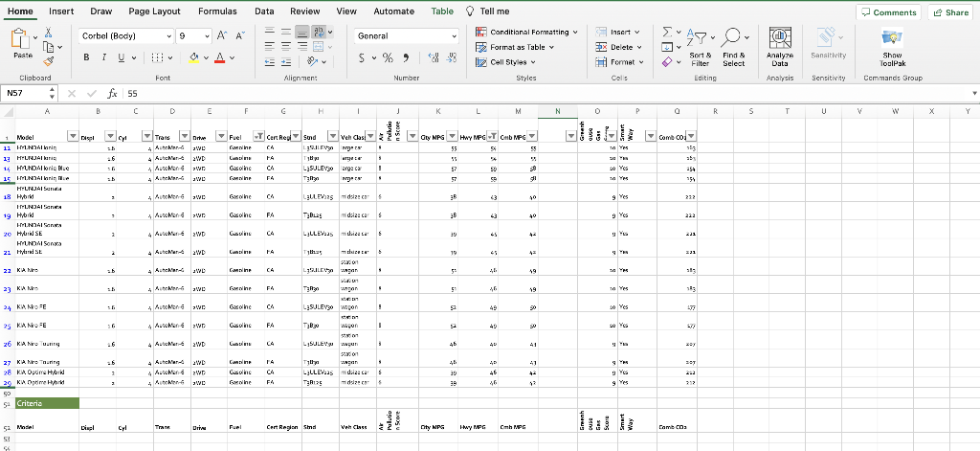Increase indent in the Alignment group

(x=285, y=61)
